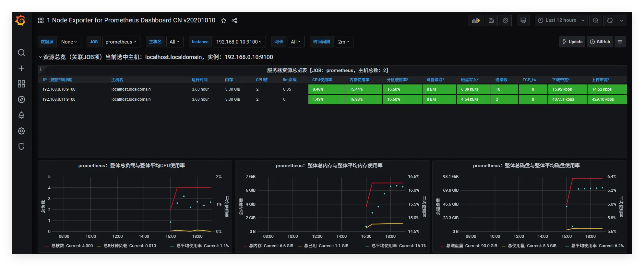Screen dimensions: 644x266
Task: Toggle the 总核数 series in CPU legend
Action: pyautogui.click(x=58, y=246)
